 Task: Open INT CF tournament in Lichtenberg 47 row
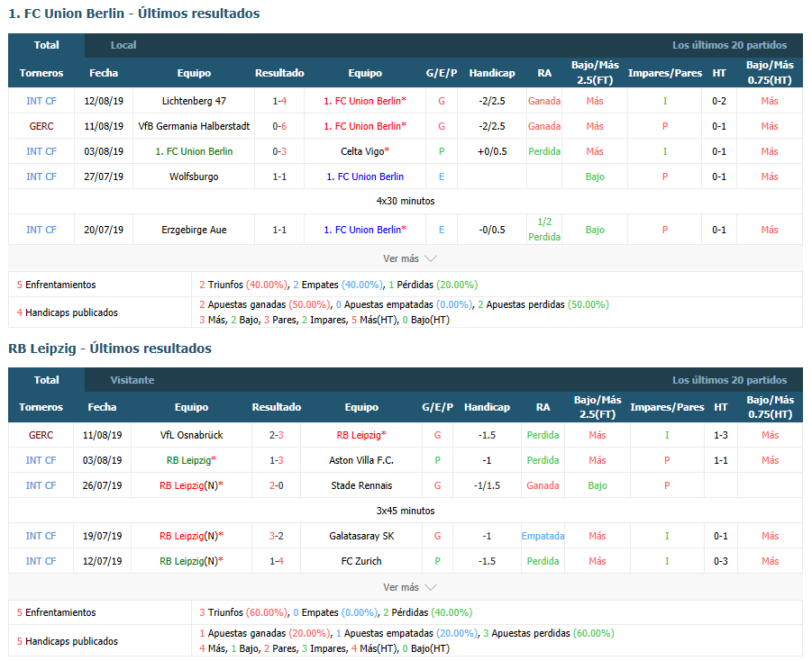(x=41, y=101)
